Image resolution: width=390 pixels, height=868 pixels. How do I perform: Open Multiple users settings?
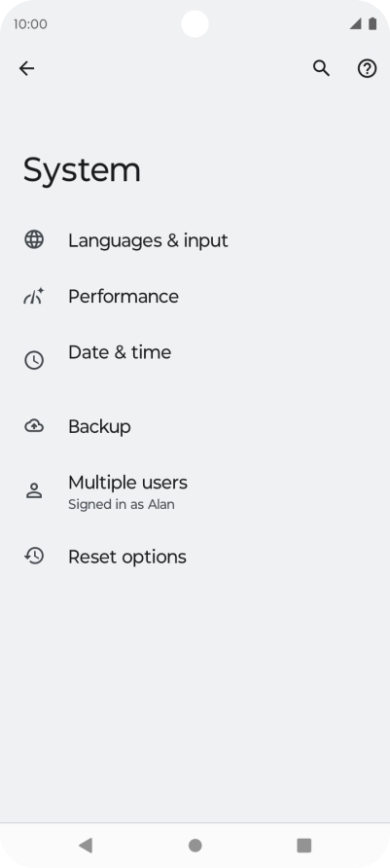tap(195, 491)
